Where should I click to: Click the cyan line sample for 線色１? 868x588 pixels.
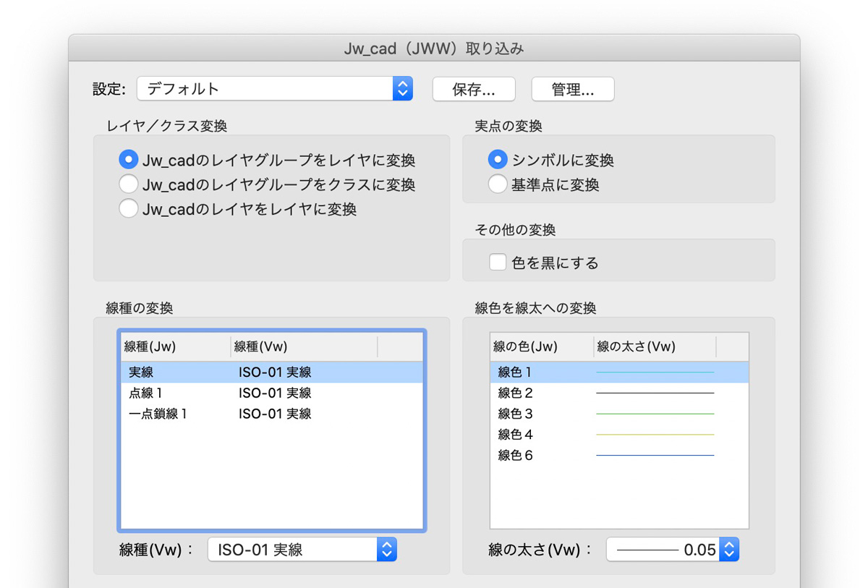click(655, 372)
